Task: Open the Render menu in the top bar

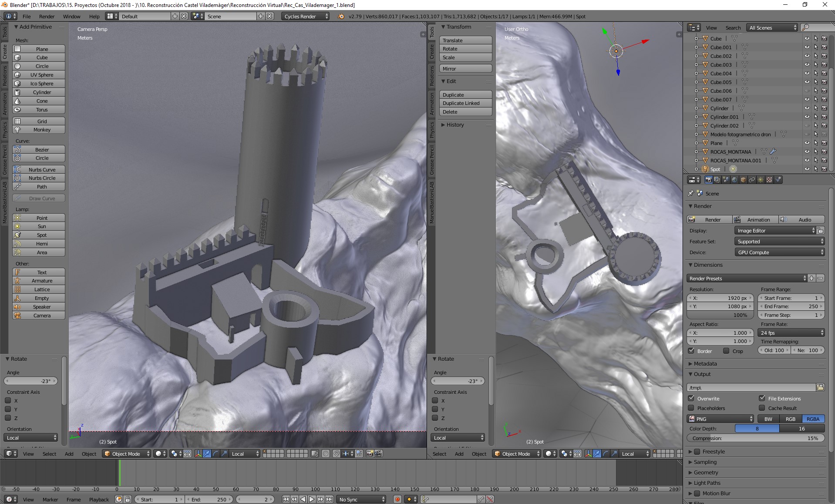Action: tap(47, 17)
